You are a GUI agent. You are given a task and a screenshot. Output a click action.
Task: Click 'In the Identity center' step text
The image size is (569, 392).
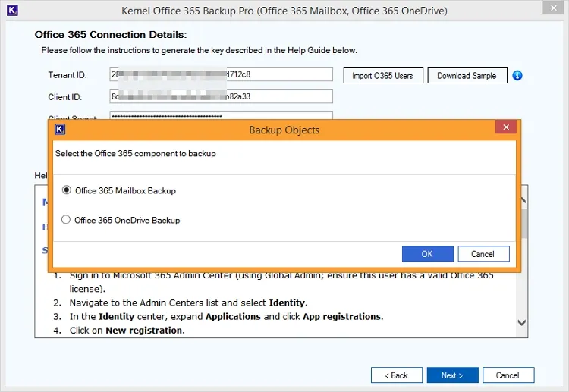(x=226, y=317)
